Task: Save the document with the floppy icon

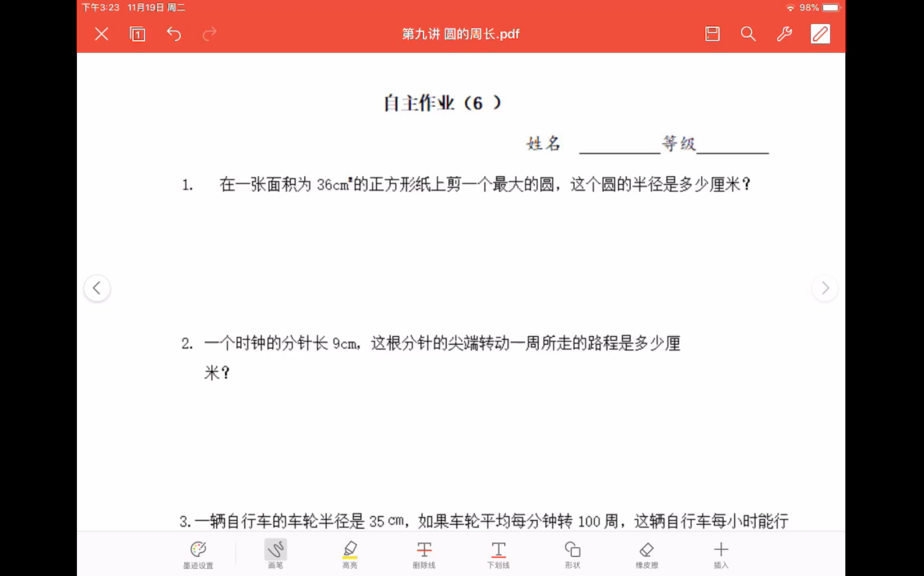Action: (x=712, y=34)
